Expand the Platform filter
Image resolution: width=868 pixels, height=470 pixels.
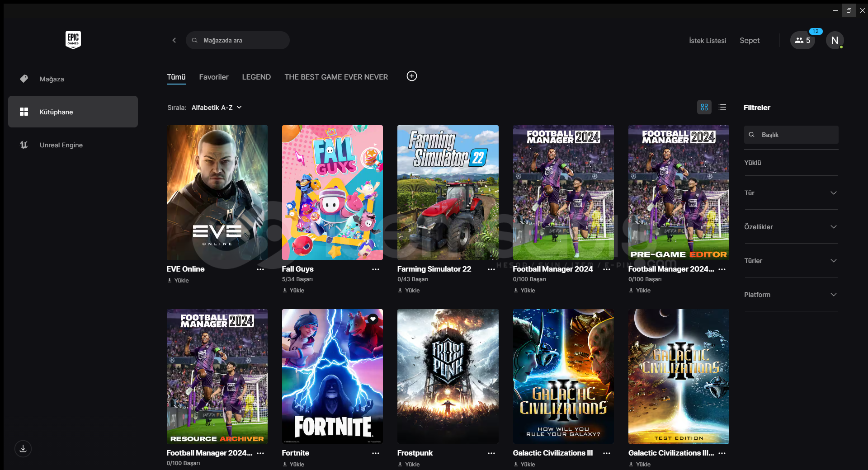coord(791,295)
